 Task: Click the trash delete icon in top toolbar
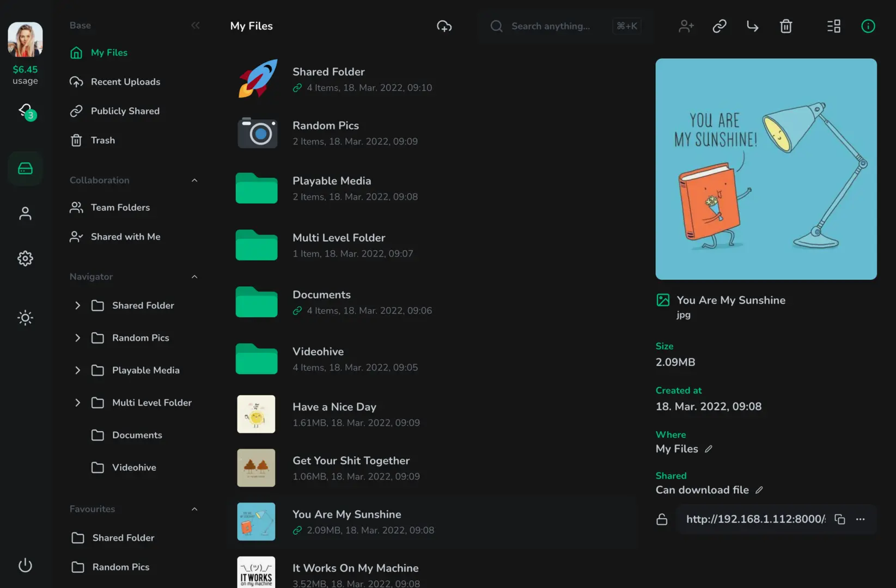[785, 26]
